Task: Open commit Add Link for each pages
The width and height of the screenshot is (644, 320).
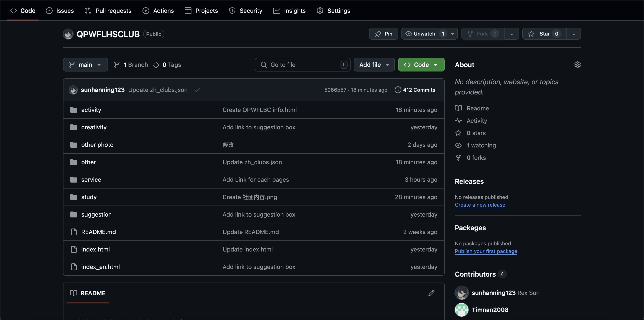Action: click(x=256, y=180)
